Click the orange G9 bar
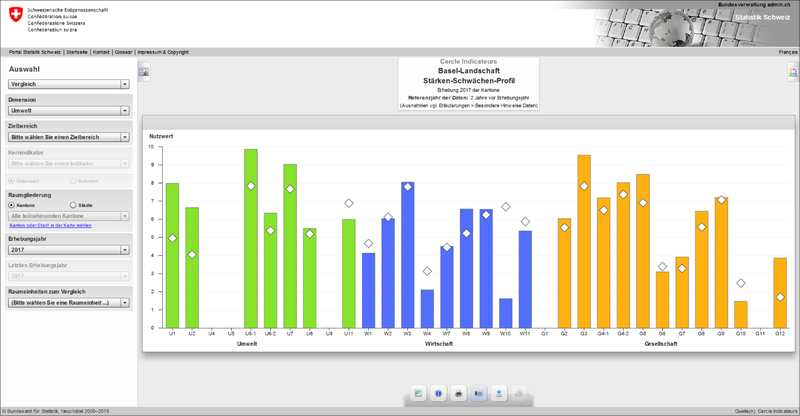 point(721,262)
